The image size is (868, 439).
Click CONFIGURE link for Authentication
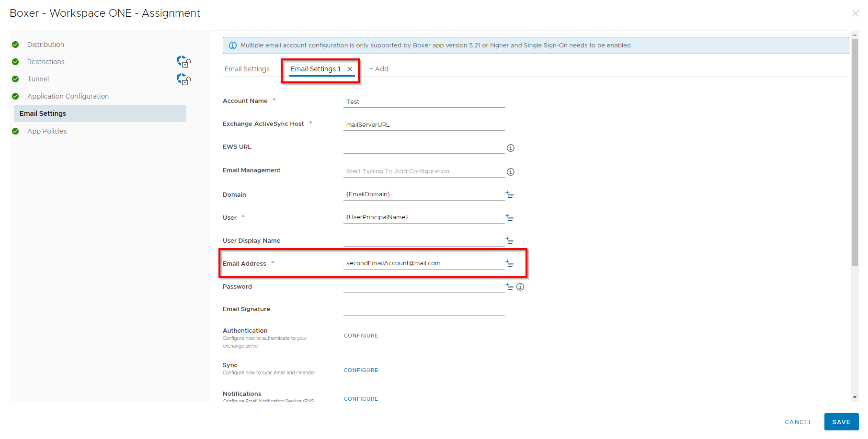361,336
